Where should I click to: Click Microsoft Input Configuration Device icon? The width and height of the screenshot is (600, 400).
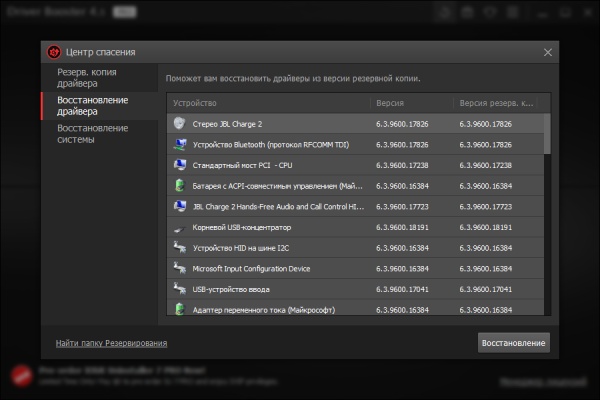click(x=179, y=268)
